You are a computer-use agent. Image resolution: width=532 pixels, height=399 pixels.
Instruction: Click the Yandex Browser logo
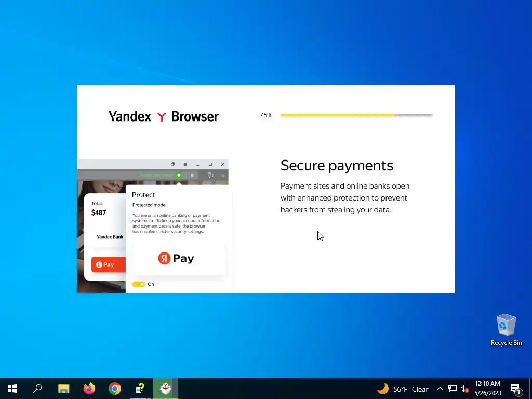click(164, 116)
